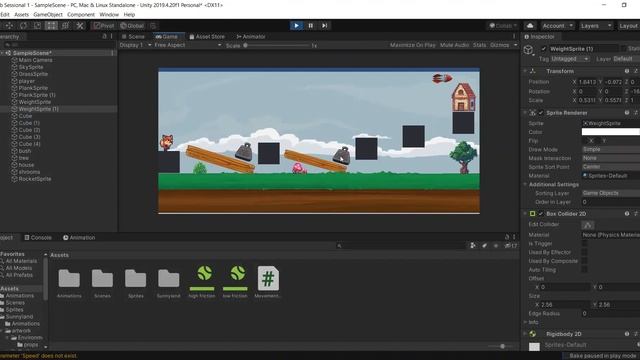The width and height of the screenshot is (640, 360).
Task: Open the Sprite Sort Point dropdown
Action: tap(611, 167)
